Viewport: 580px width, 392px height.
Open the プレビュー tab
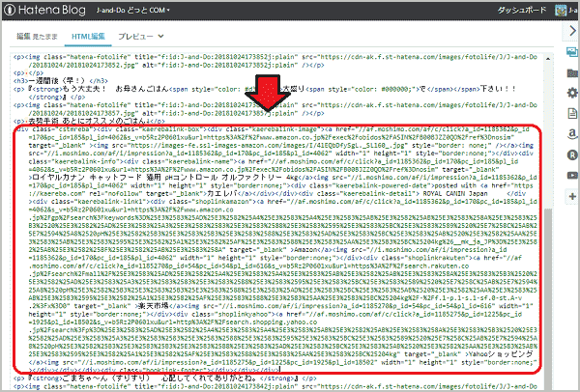135,37
